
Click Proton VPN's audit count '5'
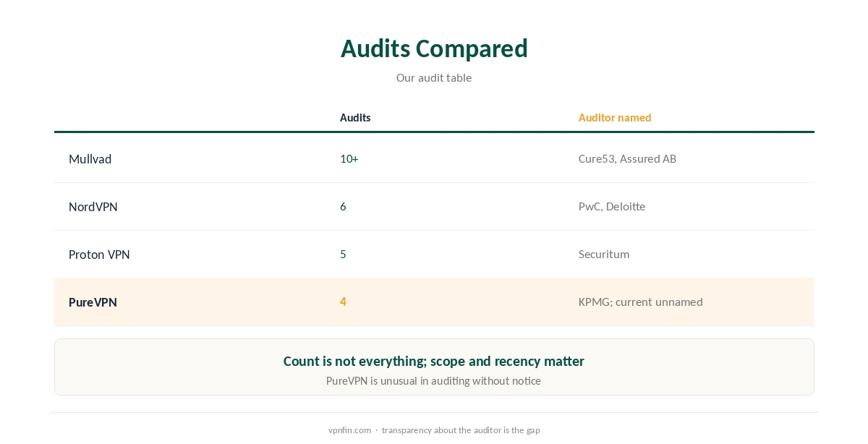coord(343,255)
